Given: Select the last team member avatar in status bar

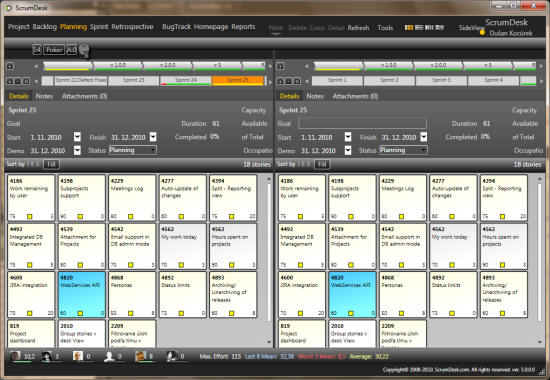Looking at the screenshot, I should point(172,356).
